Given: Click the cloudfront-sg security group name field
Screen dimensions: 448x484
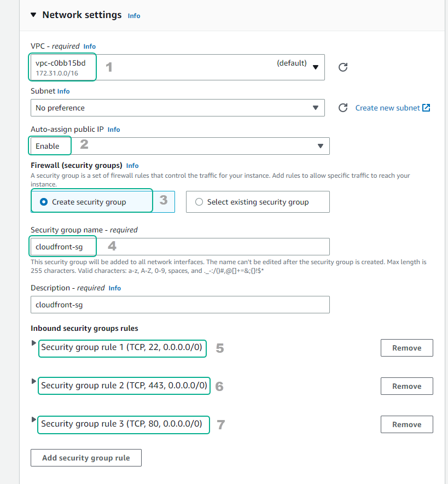Looking at the screenshot, I should (62, 246).
